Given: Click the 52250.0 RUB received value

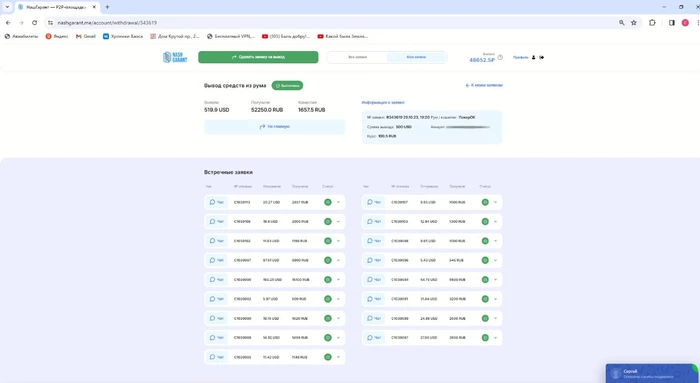Looking at the screenshot, I should coord(267,110).
